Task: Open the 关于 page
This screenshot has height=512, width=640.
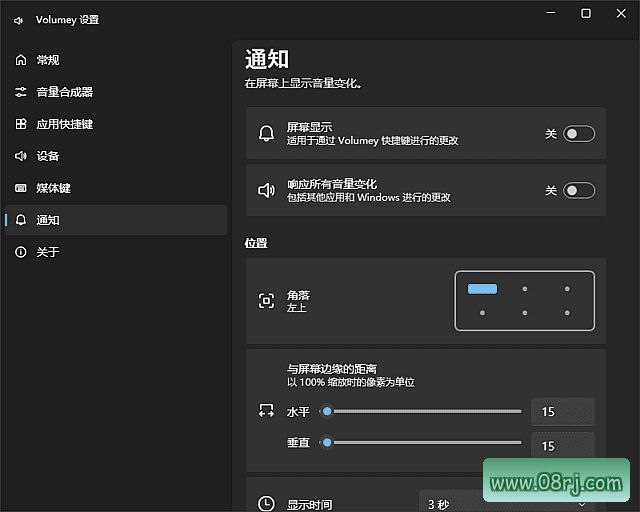Action: [x=116, y=252]
